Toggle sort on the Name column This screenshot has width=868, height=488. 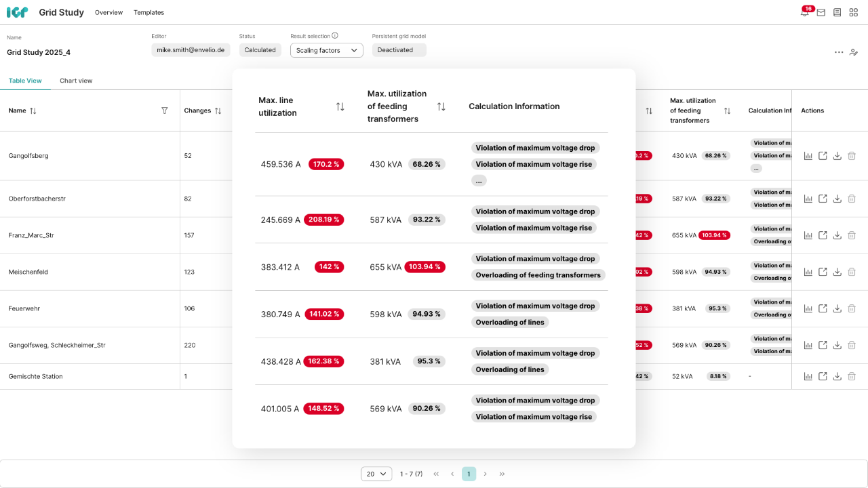coord(33,110)
